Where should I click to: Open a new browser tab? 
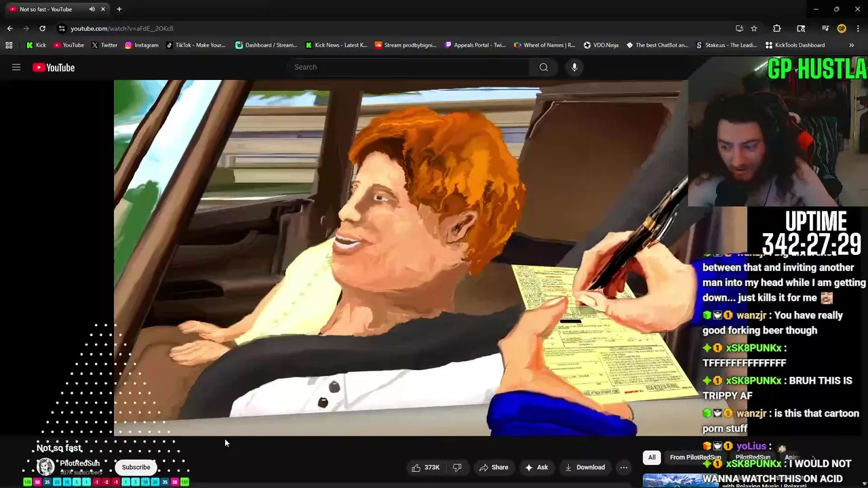pos(119,9)
